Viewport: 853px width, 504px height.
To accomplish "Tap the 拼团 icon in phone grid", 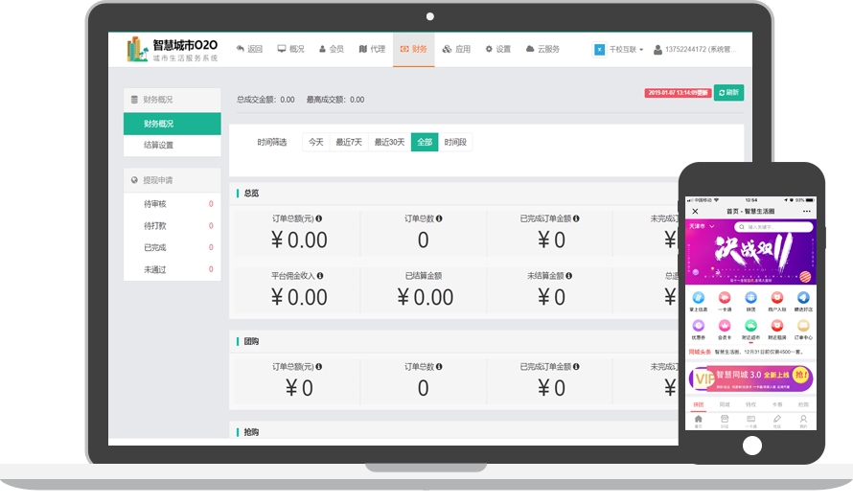I will pyautogui.click(x=750, y=297).
